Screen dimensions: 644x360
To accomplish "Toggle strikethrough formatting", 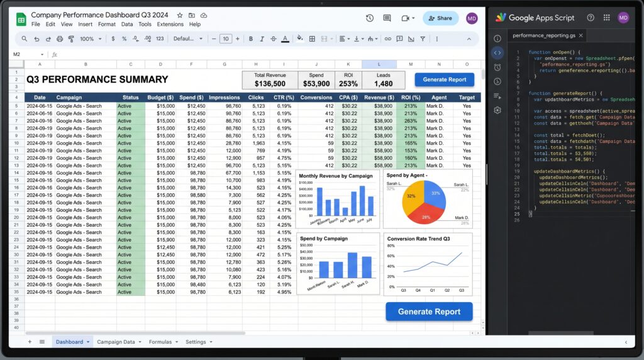I will [274, 39].
